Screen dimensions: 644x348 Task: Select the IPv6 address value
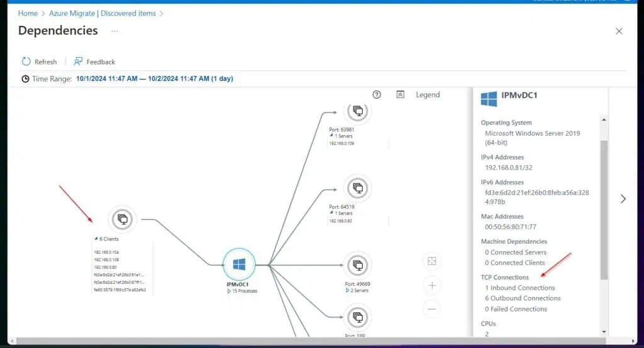537,197
